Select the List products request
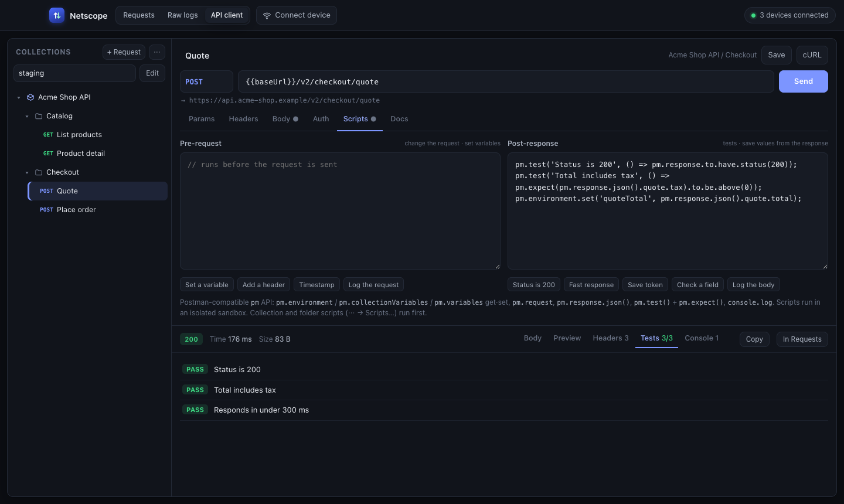This screenshot has width=844, height=504. click(97, 135)
